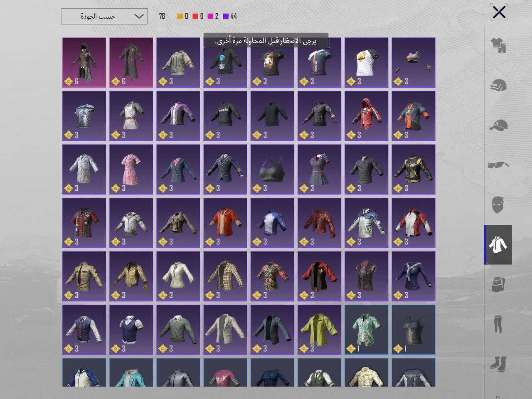Open the shoes category icon

click(x=498, y=364)
